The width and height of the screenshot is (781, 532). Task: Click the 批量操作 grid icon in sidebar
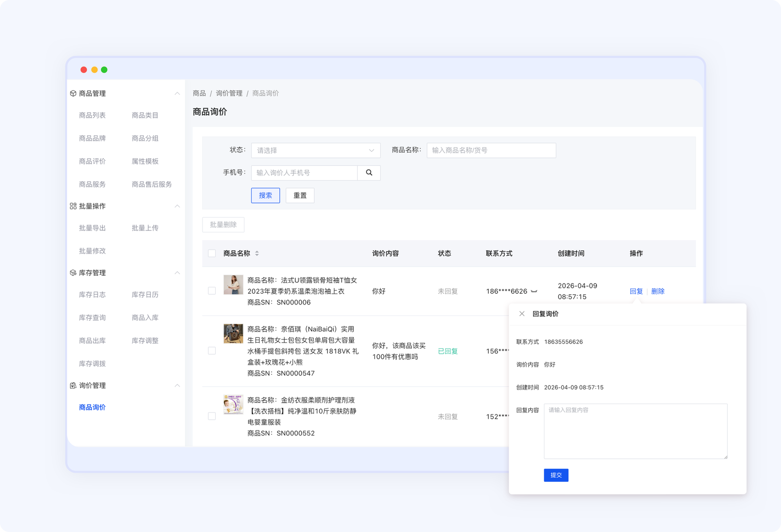pyautogui.click(x=73, y=206)
